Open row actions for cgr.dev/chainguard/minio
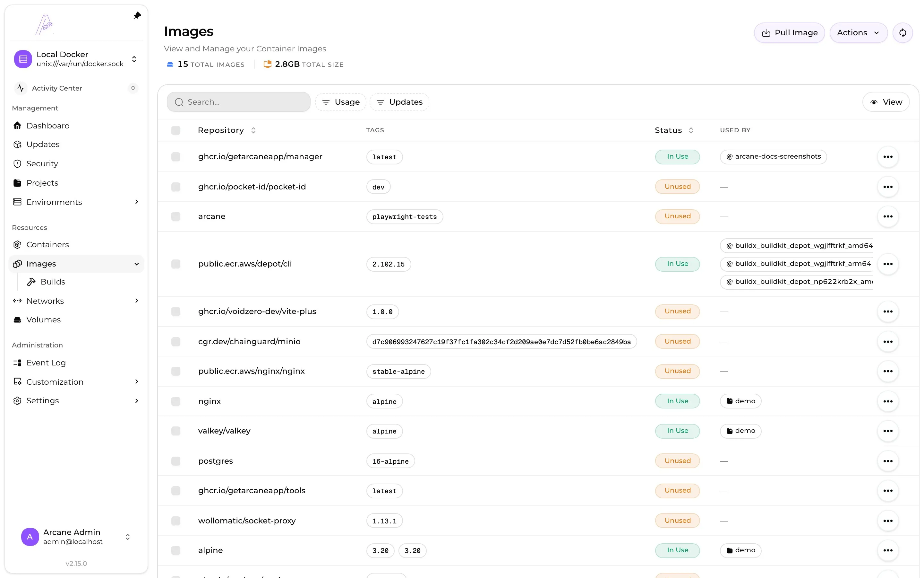The width and height of the screenshot is (924, 578). [x=888, y=341]
